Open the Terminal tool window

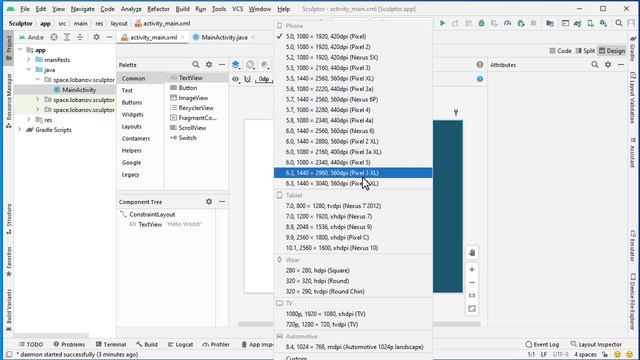click(111, 344)
